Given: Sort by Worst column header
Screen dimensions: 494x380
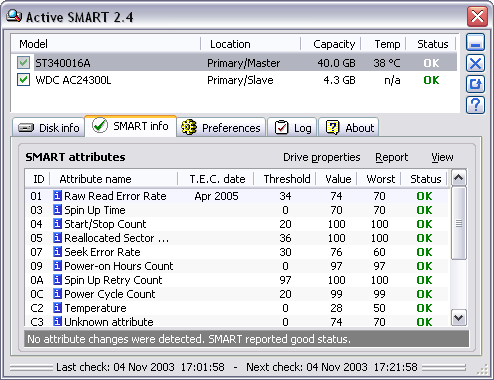Looking at the screenshot, I should click(x=379, y=179).
